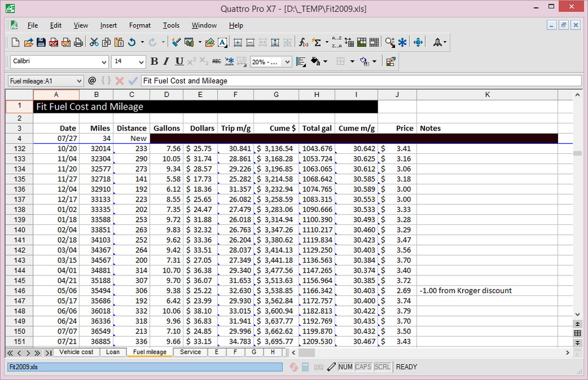Toggle Italic formatting
Image resolution: width=588 pixels, height=380 pixels.
coord(166,62)
